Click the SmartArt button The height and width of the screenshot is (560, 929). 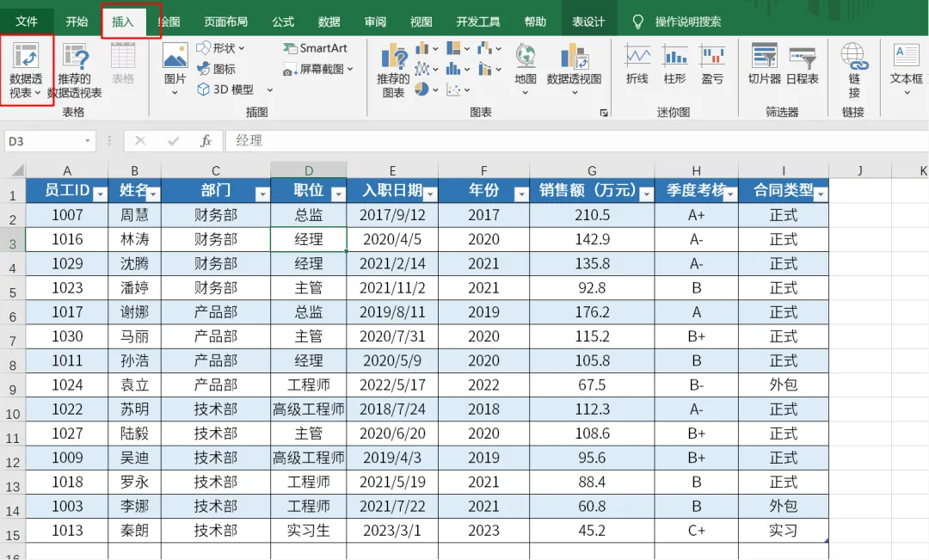coord(315,48)
